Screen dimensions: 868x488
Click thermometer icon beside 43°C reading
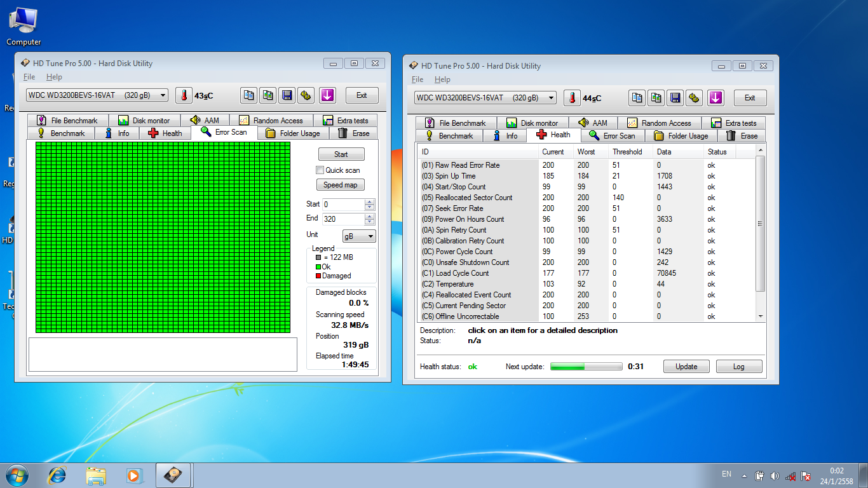184,95
